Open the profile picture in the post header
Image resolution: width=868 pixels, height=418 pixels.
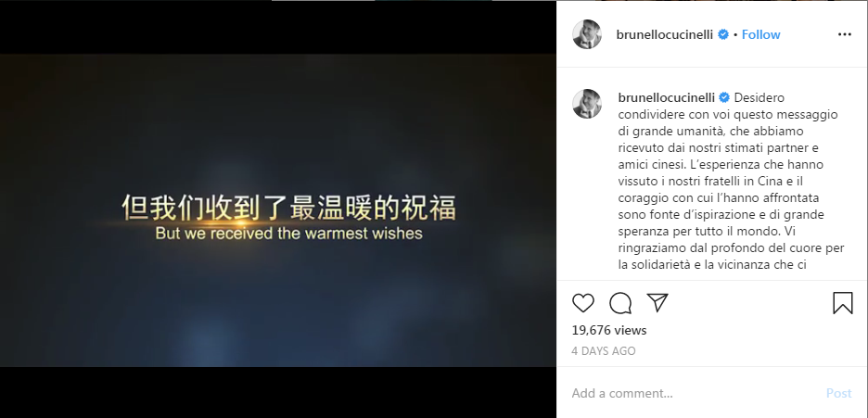pyautogui.click(x=587, y=34)
